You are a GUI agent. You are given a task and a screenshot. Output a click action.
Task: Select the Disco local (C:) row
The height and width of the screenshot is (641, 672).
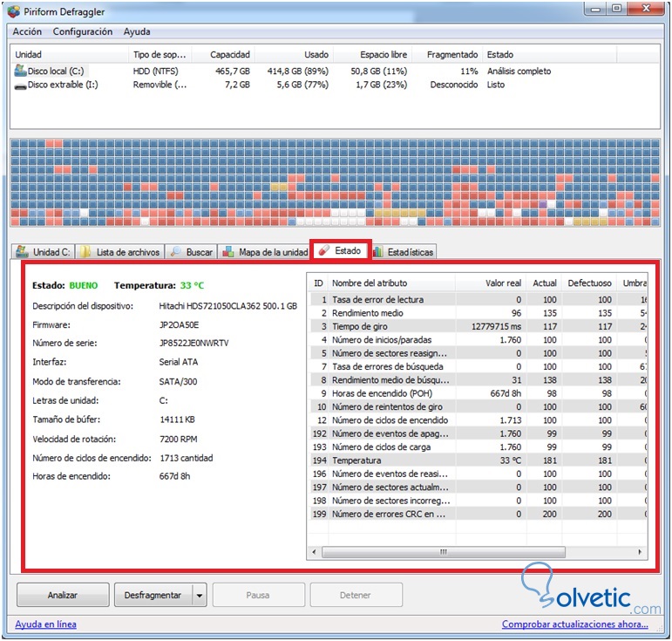(335, 71)
